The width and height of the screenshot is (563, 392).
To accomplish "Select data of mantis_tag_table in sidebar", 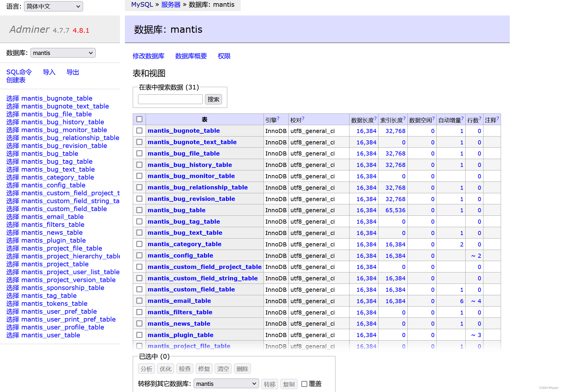I will (x=13, y=296).
